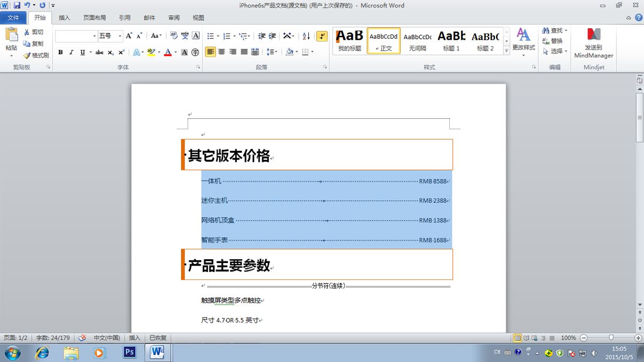Copy the selection with 复制
This screenshot has height=362, width=644.
(x=33, y=44)
